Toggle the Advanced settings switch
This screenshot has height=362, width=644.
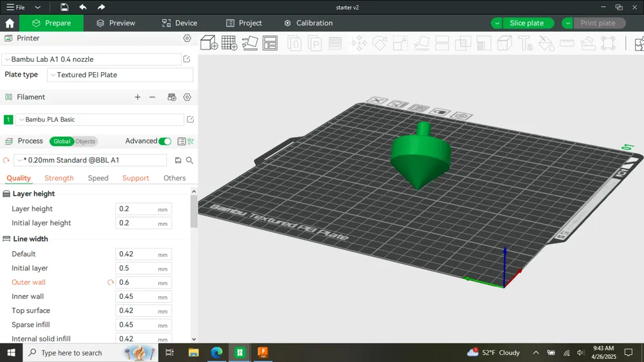tap(165, 141)
